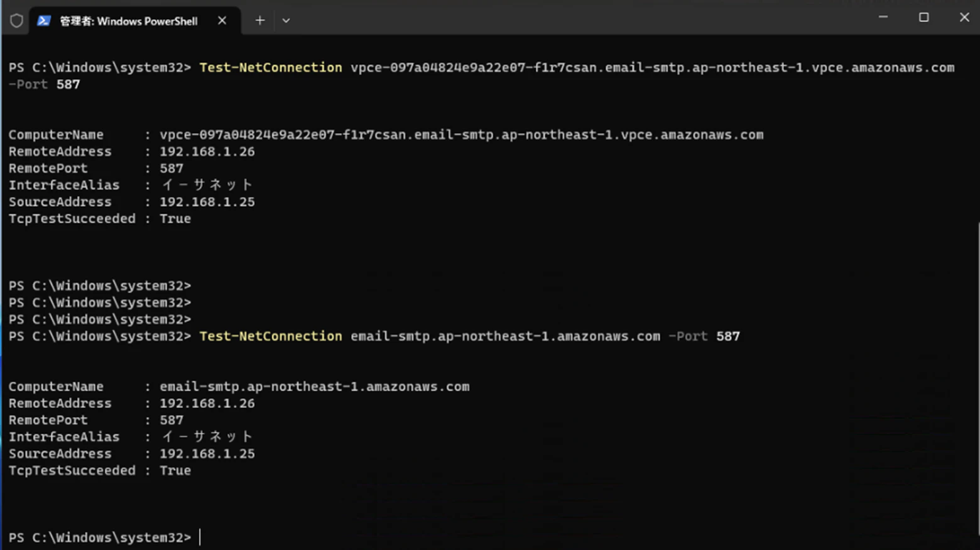
Task: Click the -Port parameter on the wrapped line
Action: point(28,84)
